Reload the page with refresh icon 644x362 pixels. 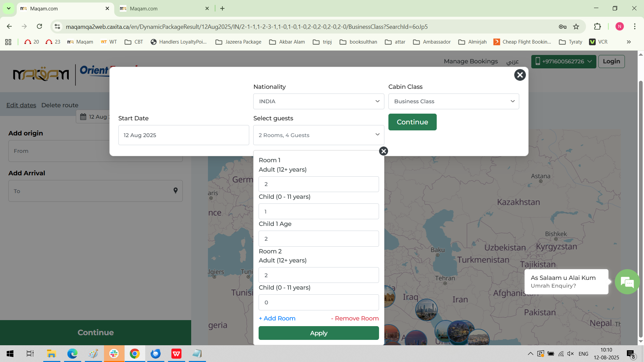coord(40,26)
